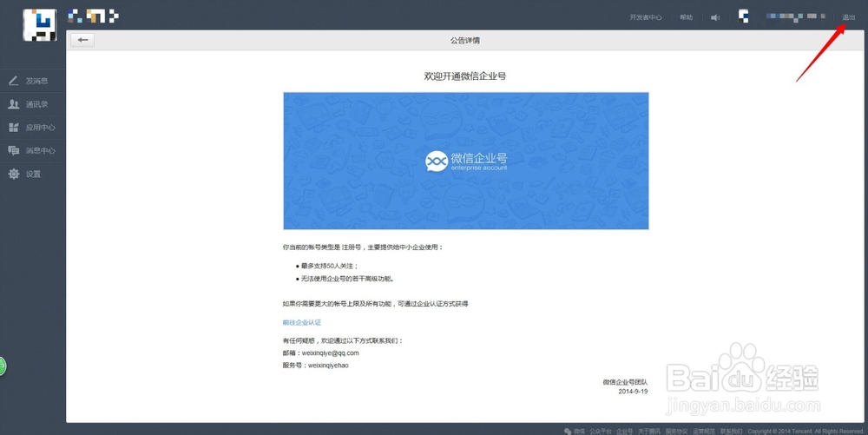This screenshot has width=868, height=435.
Task: Click the people icon beside 通讯录
Action: [x=13, y=104]
